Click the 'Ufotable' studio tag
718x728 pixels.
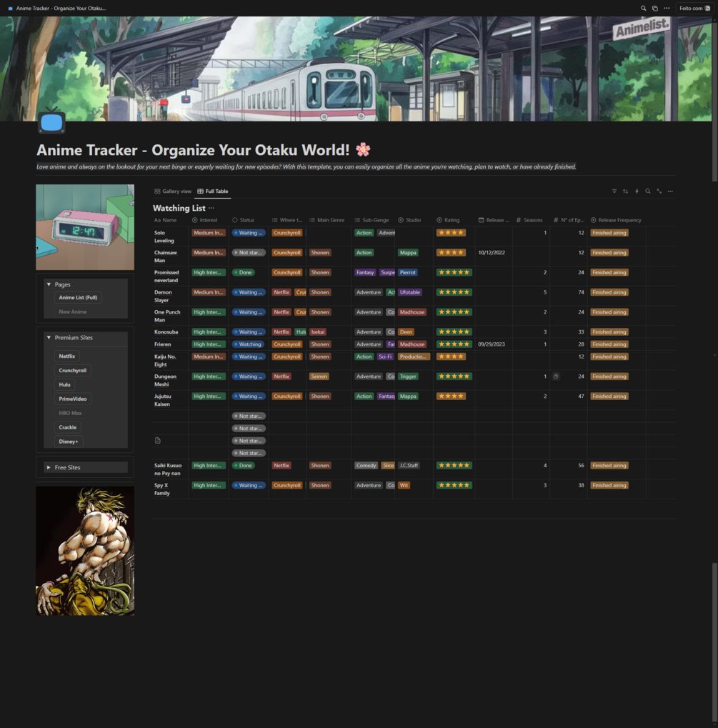pos(410,292)
